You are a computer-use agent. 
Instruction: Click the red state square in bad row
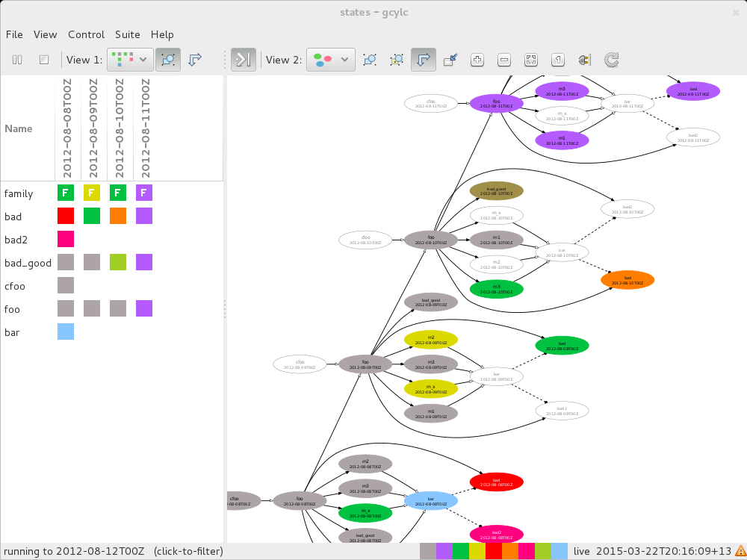(66, 216)
